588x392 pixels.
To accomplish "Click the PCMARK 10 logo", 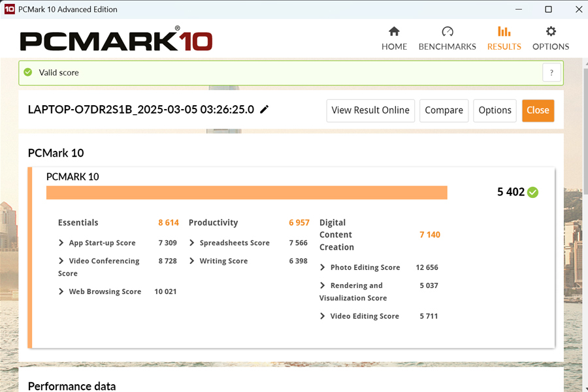I will point(116,39).
